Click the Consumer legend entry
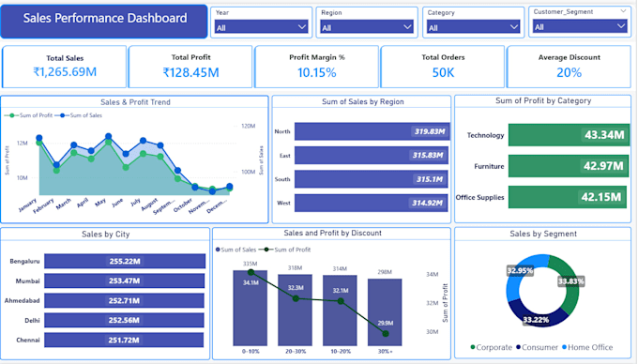This screenshot has height=364, width=638. point(537,347)
